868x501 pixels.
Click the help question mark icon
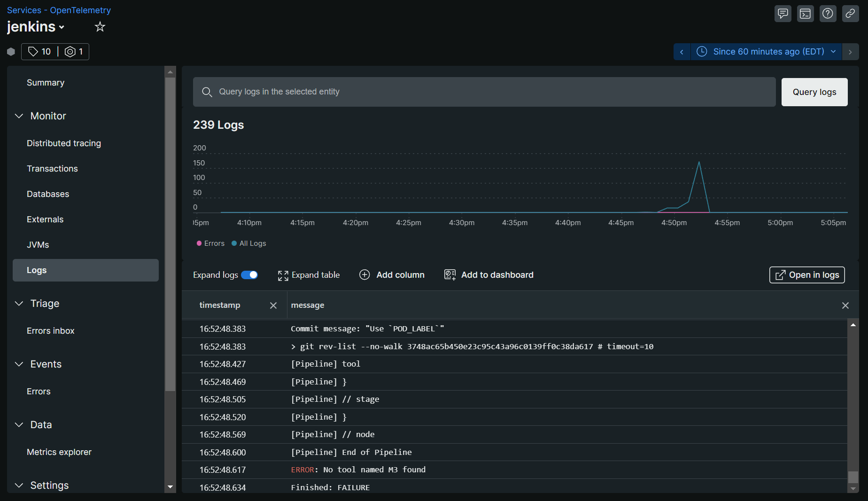(828, 14)
